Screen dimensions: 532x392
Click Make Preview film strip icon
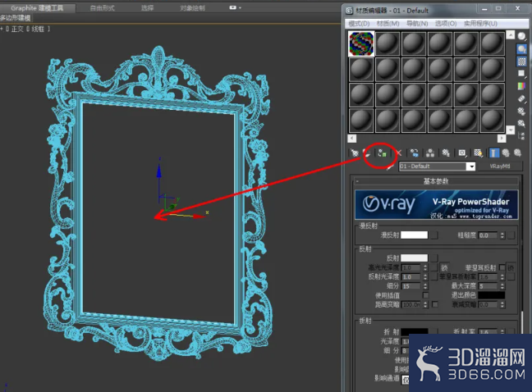521,98
